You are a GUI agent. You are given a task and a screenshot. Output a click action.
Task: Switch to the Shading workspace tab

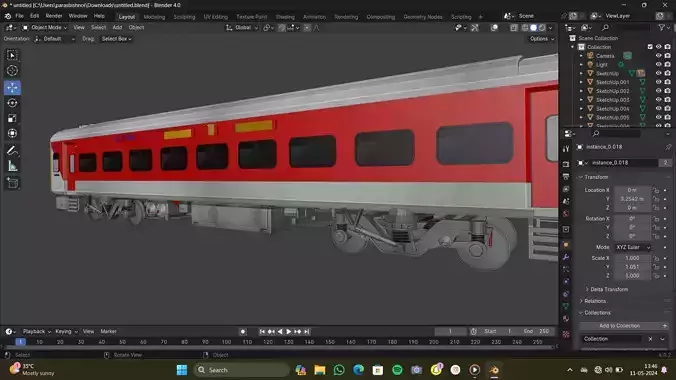[285, 17]
